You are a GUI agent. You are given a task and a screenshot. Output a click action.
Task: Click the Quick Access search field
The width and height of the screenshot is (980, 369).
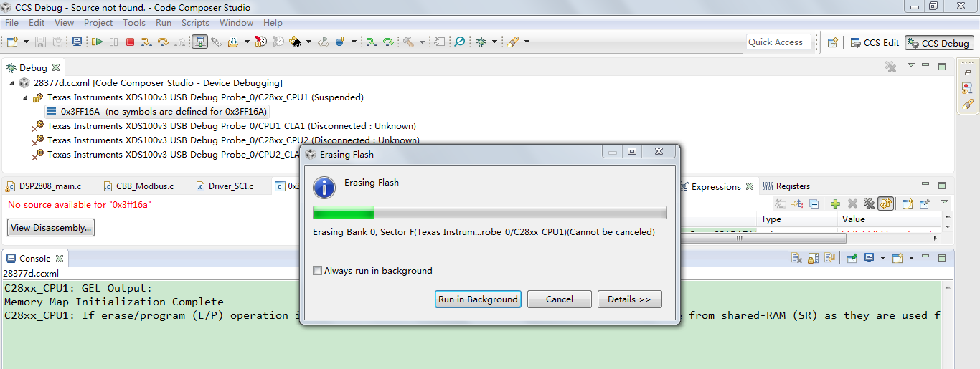(x=778, y=42)
